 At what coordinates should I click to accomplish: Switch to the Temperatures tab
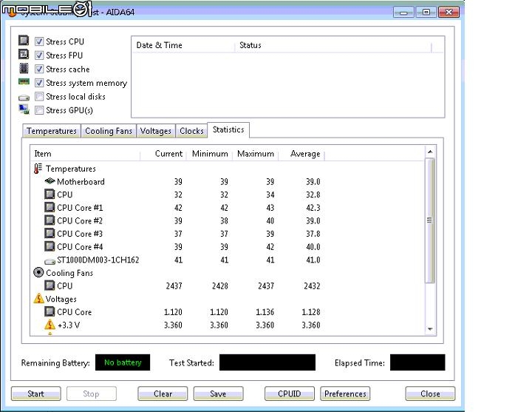[52, 131]
